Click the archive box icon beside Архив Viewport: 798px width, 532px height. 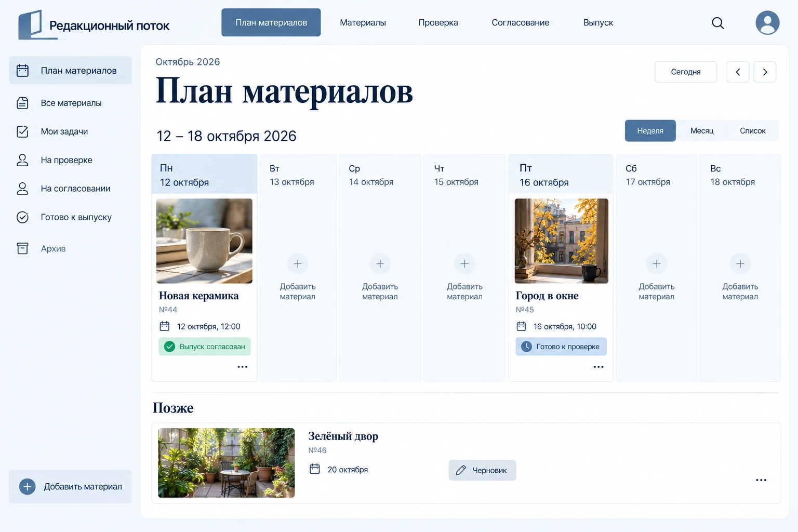pyautogui.click(x=22, y=248)
